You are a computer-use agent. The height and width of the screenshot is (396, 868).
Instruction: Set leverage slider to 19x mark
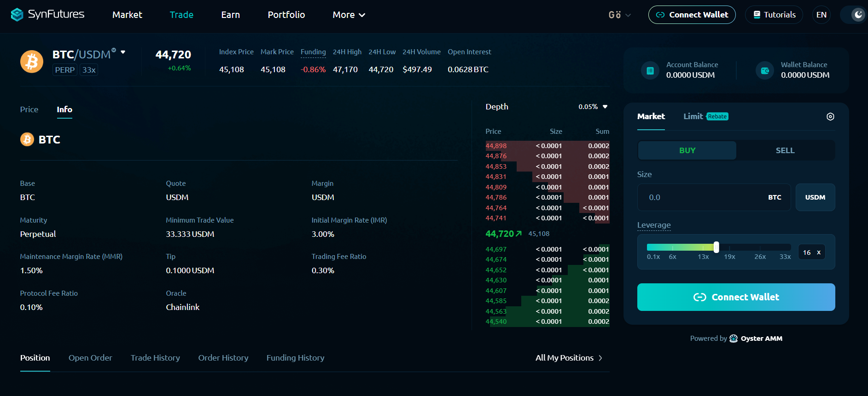[x=729, y=257]
